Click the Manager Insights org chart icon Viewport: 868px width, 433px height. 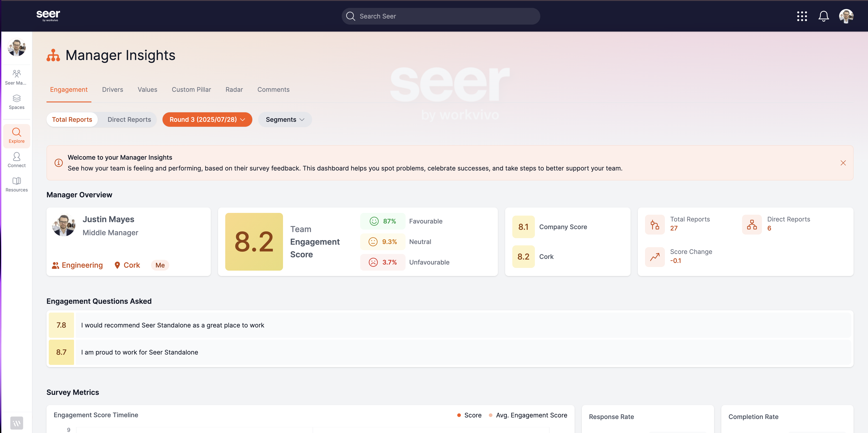[x=53, y=55]
